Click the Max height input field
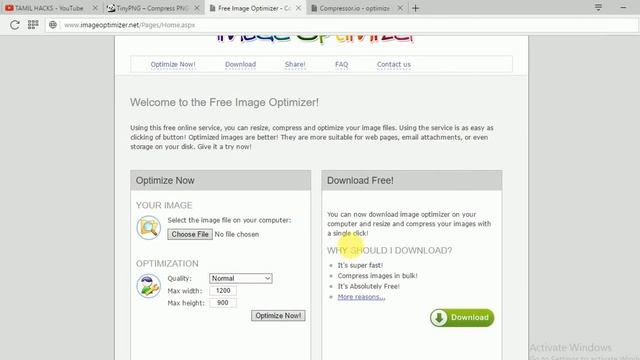640x360 pixels. 223,303
